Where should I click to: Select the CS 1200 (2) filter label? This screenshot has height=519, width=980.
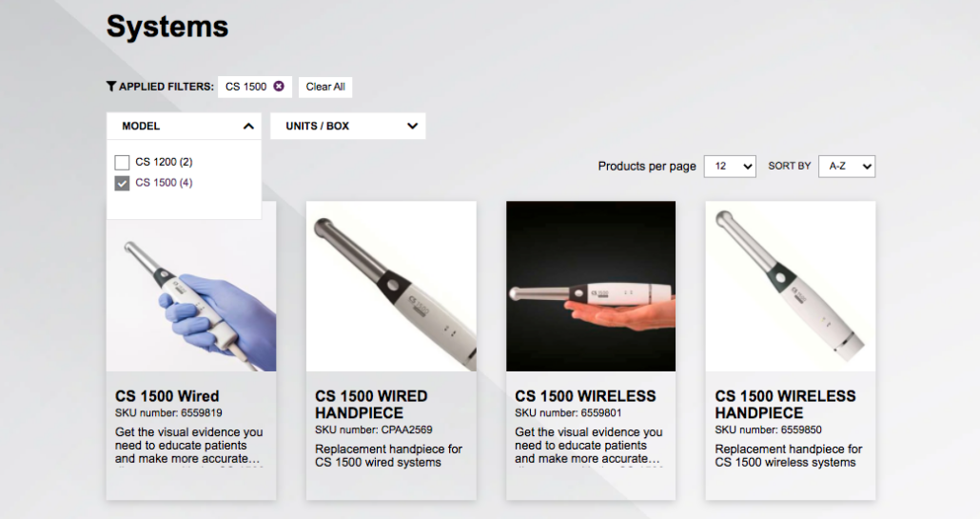[164, 162]
